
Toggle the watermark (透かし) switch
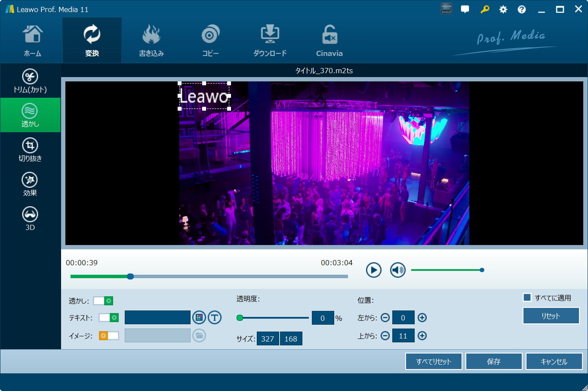[103, 301]
